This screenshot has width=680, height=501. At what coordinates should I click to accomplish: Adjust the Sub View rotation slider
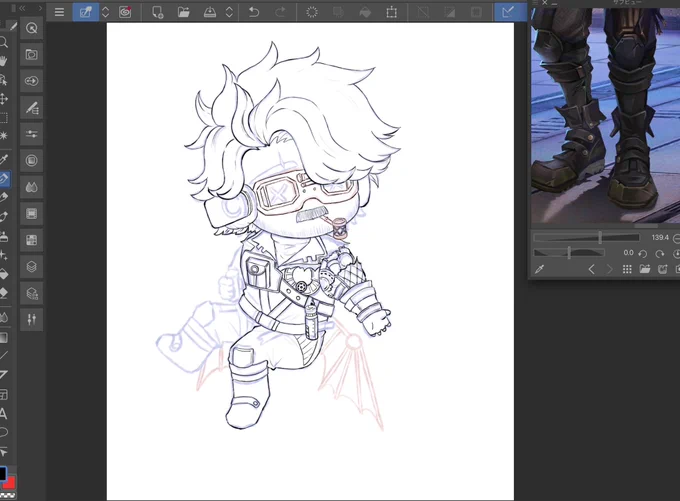click(569, 252)
